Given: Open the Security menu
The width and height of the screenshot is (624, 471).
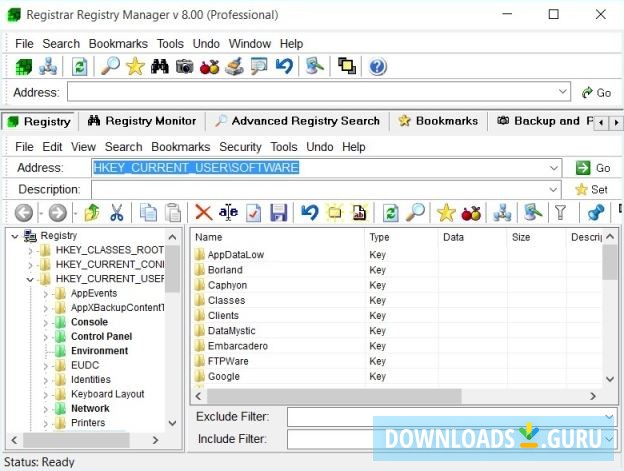Looking at the screenshot, I should tap(240, 147).
